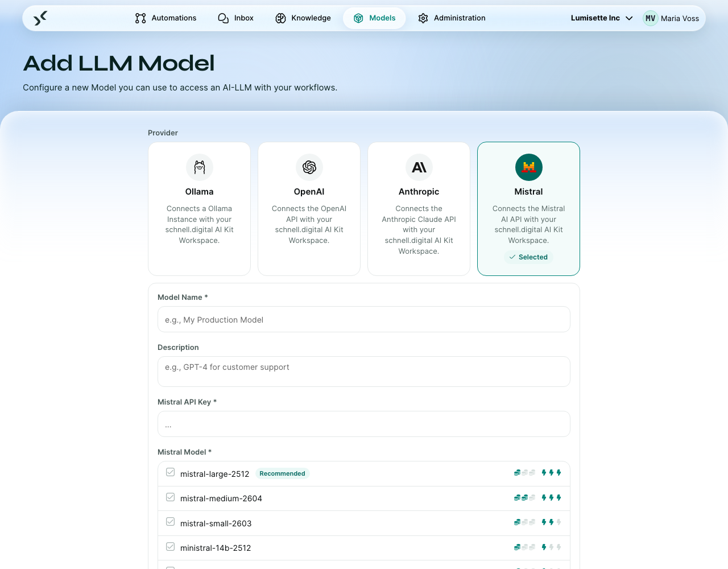Click the mistral-small-2603 model name
The image size is (728, 569).
point(216,523)
